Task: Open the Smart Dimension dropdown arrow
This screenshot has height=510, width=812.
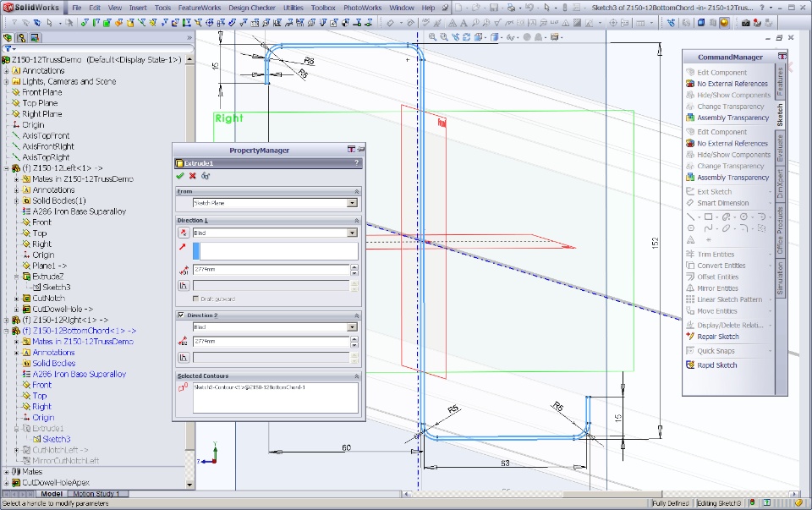Action: tap(769, 203)
